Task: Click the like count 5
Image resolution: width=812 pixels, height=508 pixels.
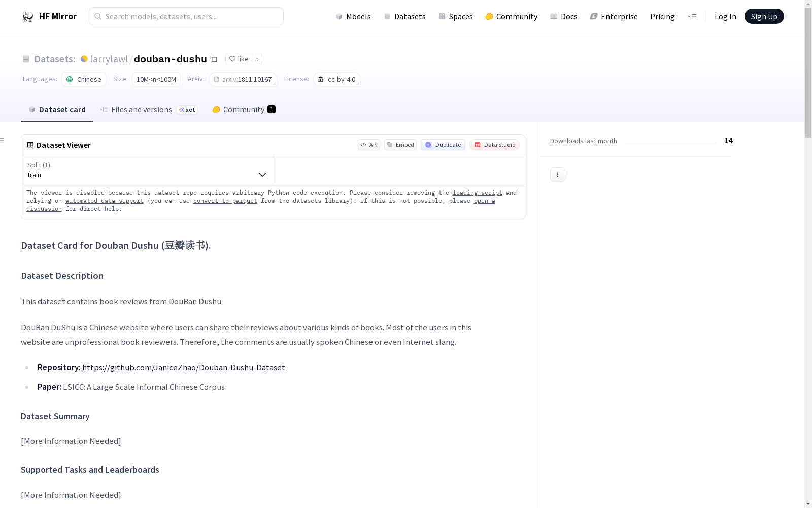Action: 257,59
